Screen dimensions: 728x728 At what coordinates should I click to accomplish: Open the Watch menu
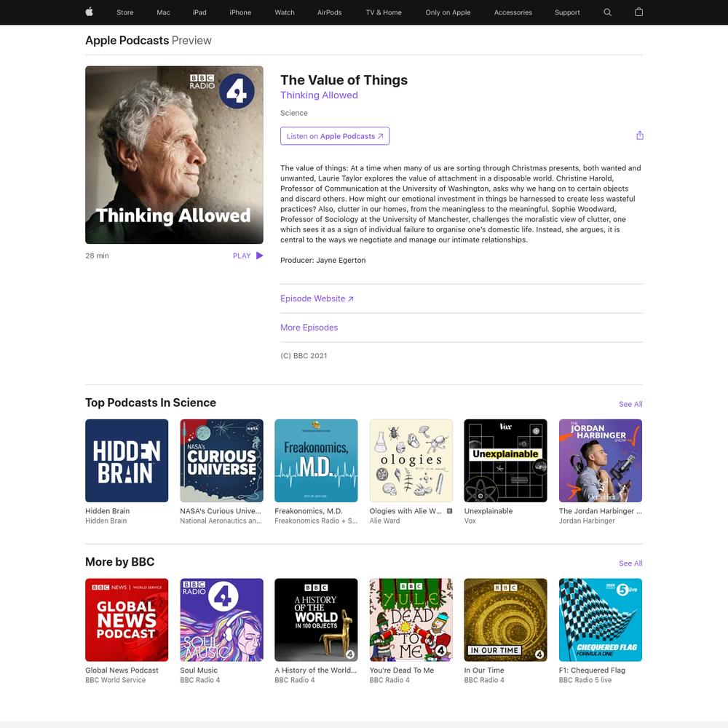[285, 12]
